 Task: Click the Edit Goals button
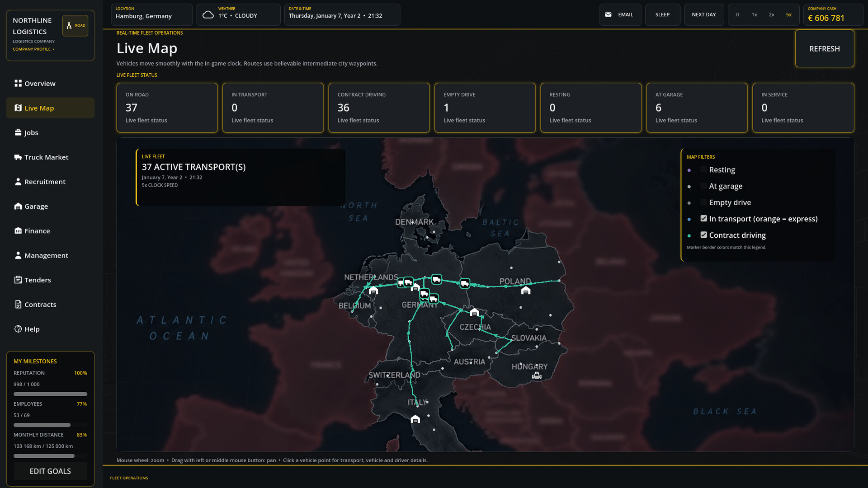pyautogui.click(x=50, y=471)
